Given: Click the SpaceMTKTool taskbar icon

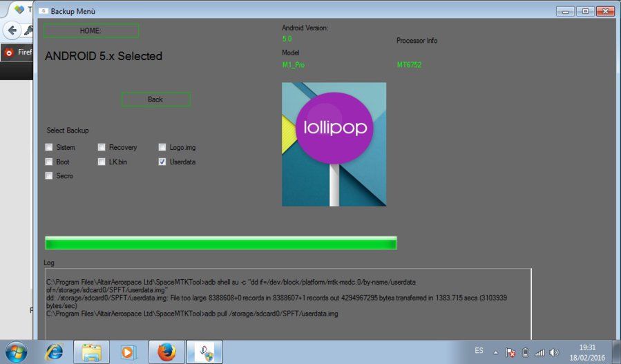Looking at the screenshot, I should coord(204,352).
